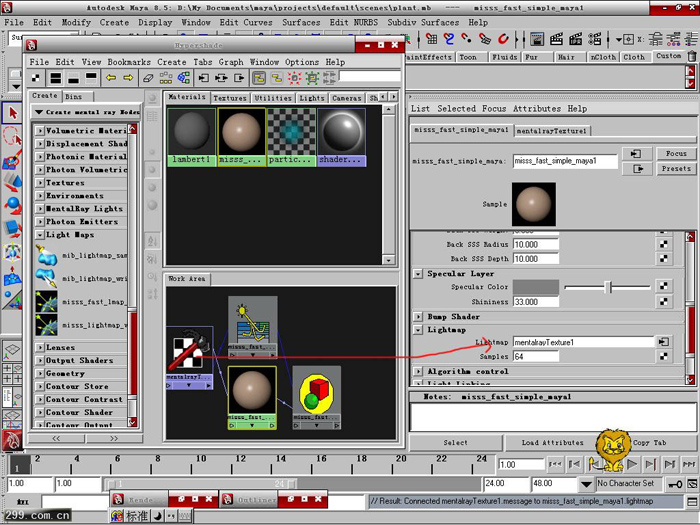Click the go to input connection button
The height and width of the screenshot is (525, 700).
(x=636, y=154)
